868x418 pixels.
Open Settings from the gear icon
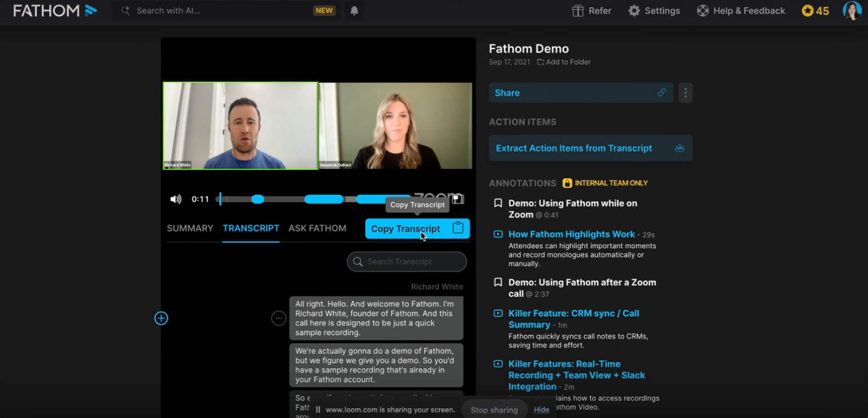654,11
